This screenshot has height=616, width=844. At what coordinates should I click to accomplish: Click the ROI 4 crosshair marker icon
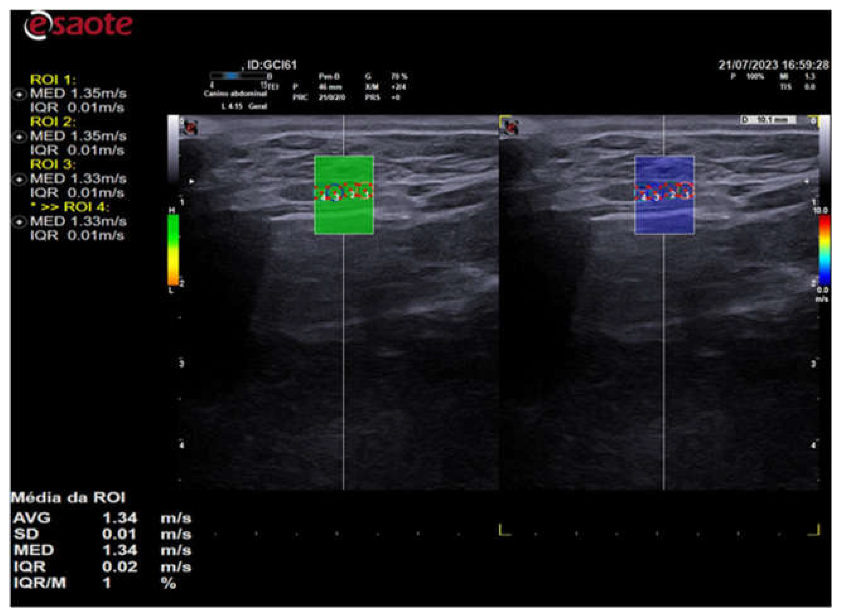[20, 222]
